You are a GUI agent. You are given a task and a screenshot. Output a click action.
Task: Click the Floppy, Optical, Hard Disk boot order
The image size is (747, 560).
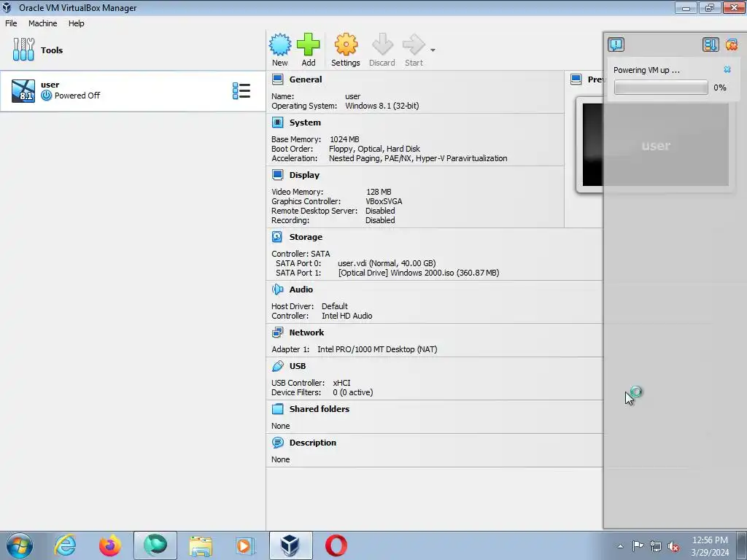(x=374, y=149)
